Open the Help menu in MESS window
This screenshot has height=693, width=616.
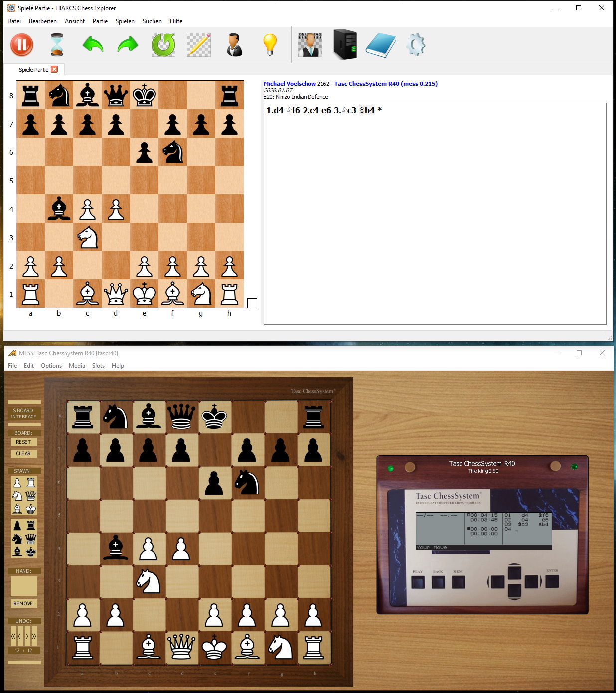118,366
